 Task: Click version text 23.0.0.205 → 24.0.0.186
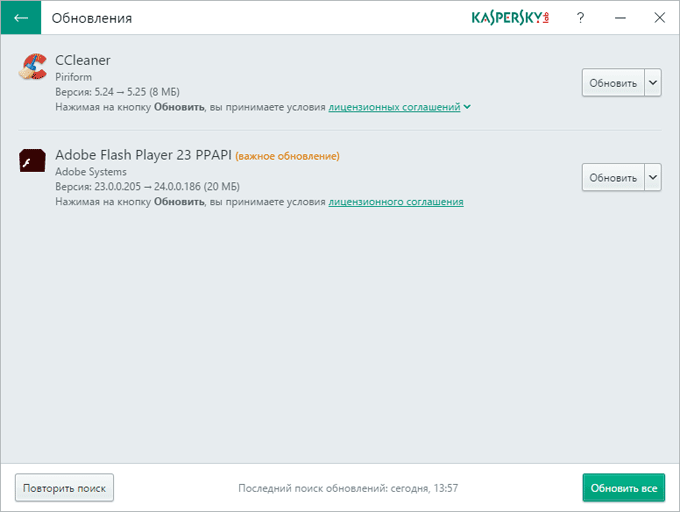[x=147, y=186]
